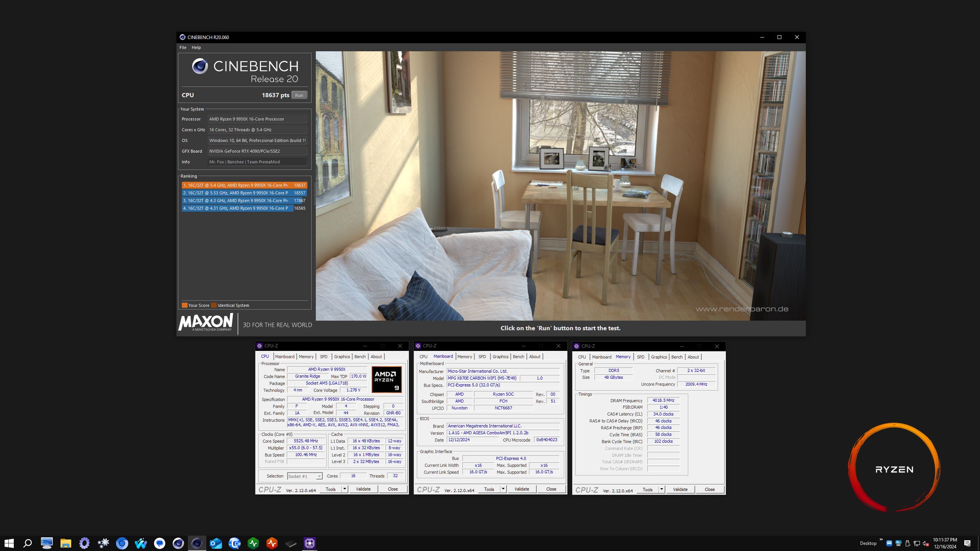This screenshot has height=551, width=980.
Task: Click BIOS version 1.A1G AGESA text
Action: (x=503, y=433)
